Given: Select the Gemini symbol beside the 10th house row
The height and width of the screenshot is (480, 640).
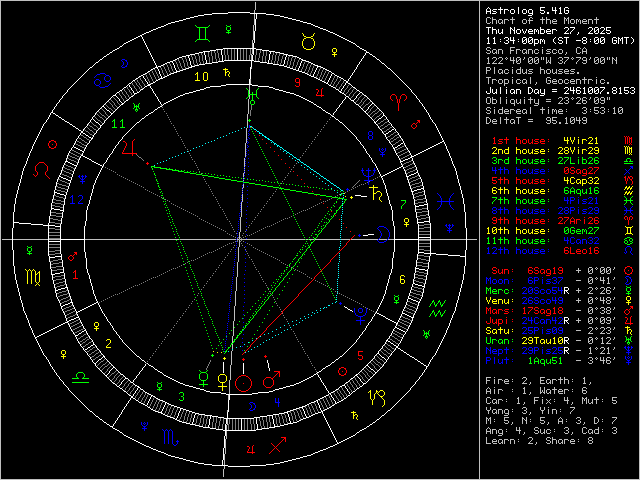Looking at the screenshot, I should pyautogui.click(x=629, y=230).
